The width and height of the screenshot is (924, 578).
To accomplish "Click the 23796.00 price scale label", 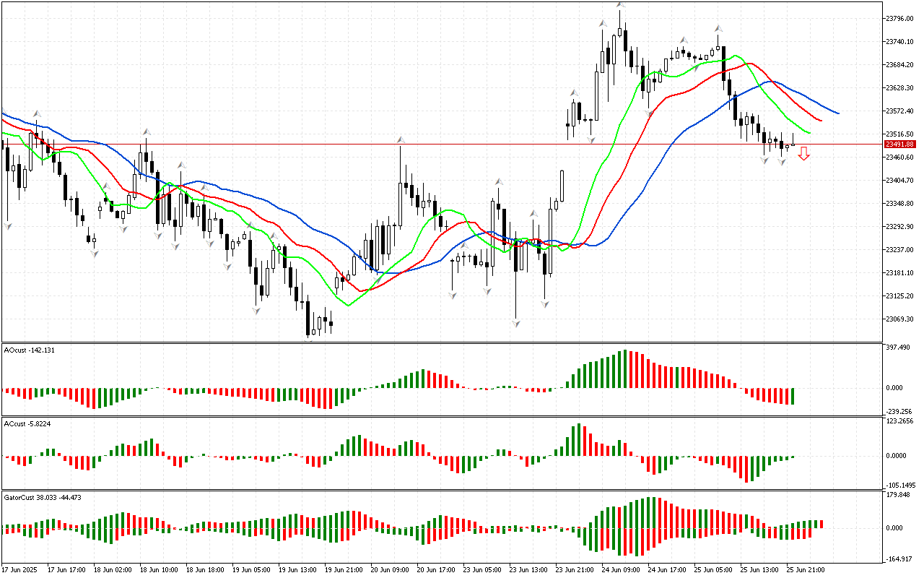I will 899,18.
